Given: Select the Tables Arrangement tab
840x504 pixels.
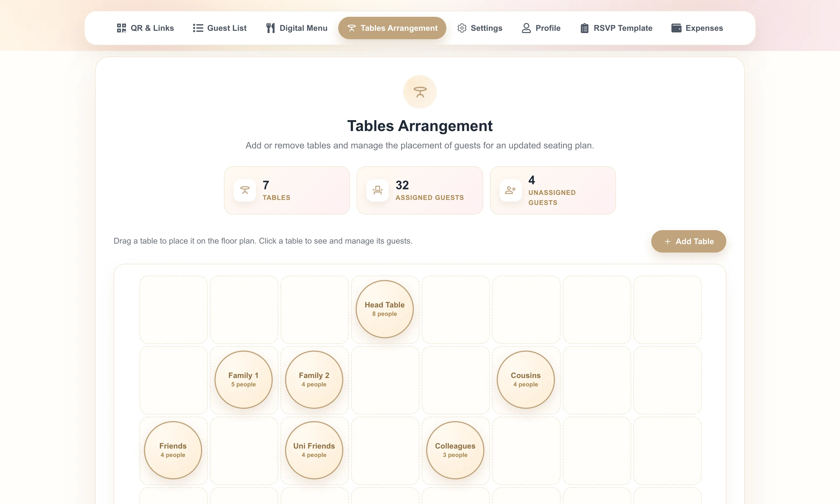Looking at the screenshot, I should click(x=392, y=28).
